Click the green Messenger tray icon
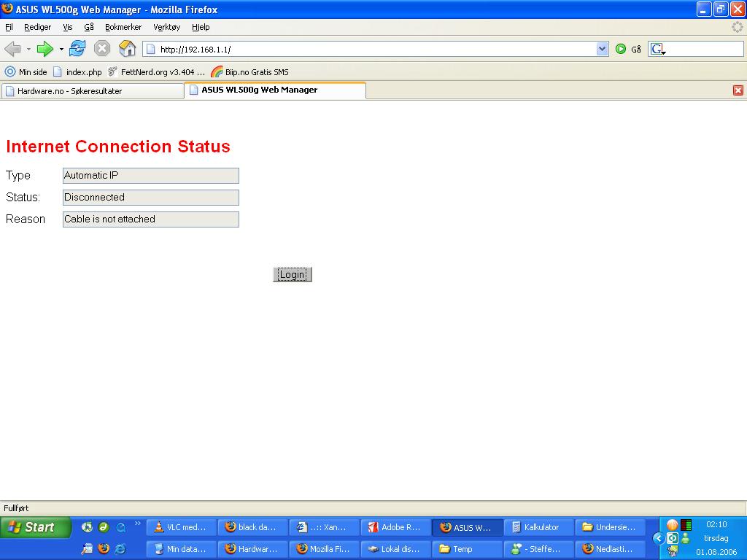The image size is (747, 560). [686, 539]
